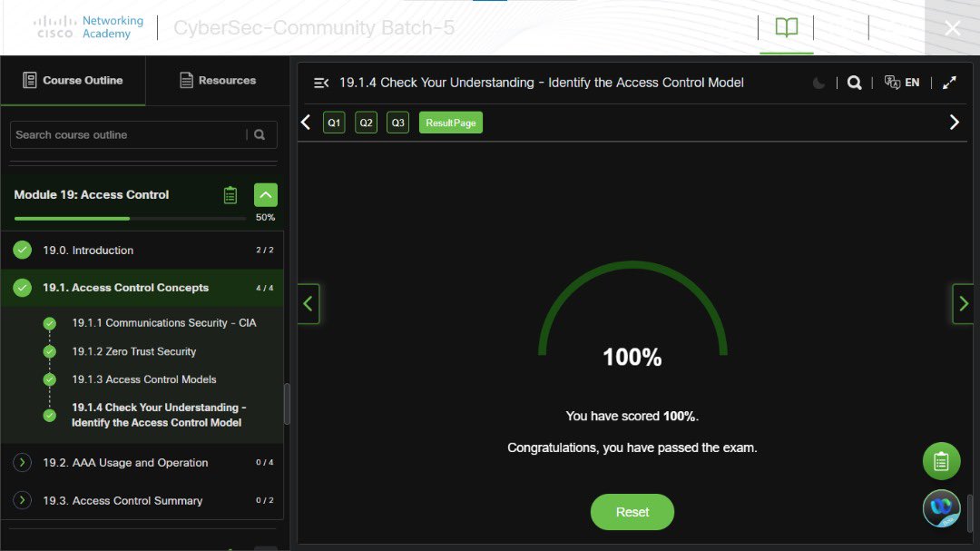
Task: Open the Webex assistant chat bubble
Action: pyautogui.click(x=941, y=507)
